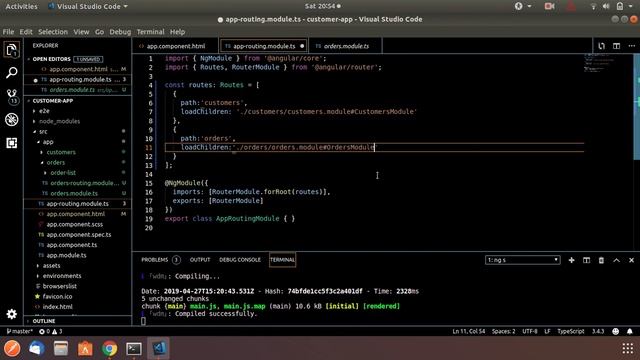Open the Extensions view
640x360 pixels.
click(11, 143)
